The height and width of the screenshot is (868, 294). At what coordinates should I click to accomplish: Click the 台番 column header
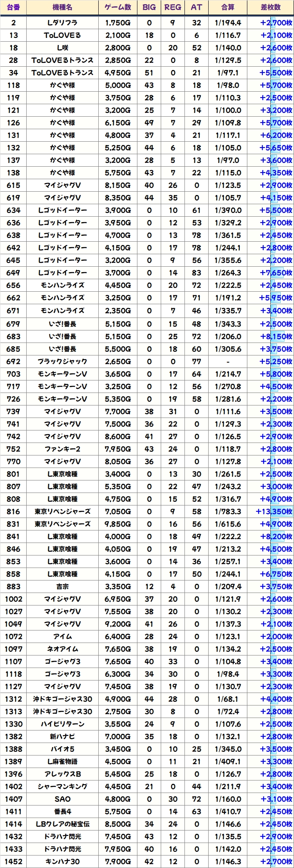click(x=13, y=7)
